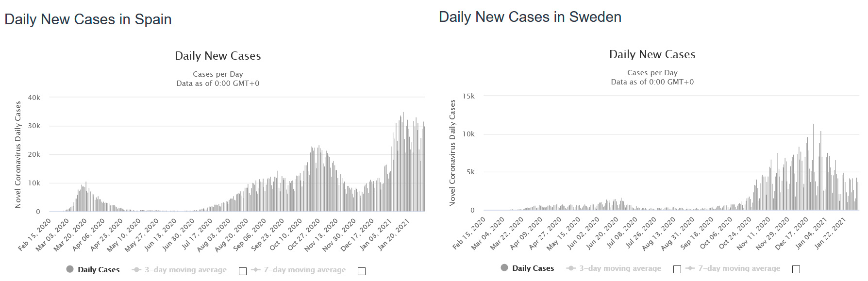Viewport: 868px width, 281px height.
Task: Click the Daily Cases grey circle in Sweden legend
Action: (x=504, y=267)
